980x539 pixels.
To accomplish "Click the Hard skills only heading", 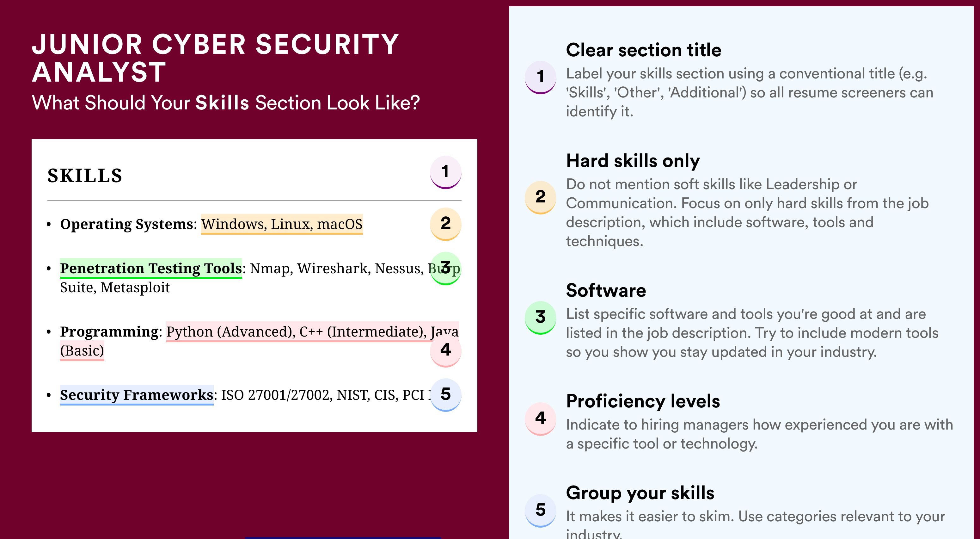I will [x=633, y=161].
